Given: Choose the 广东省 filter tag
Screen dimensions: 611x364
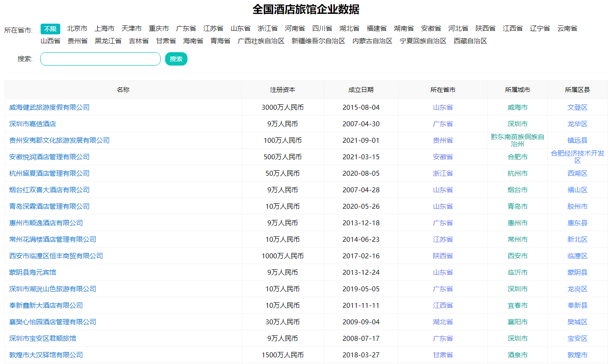Looking at the screenshot, I should pos(186,29).
